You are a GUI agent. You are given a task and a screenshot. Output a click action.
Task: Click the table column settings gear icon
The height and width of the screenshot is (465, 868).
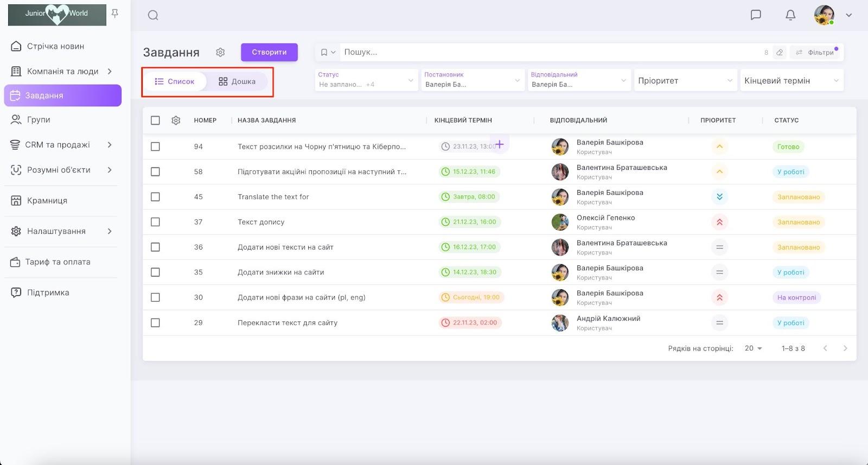tap(176, 120)
